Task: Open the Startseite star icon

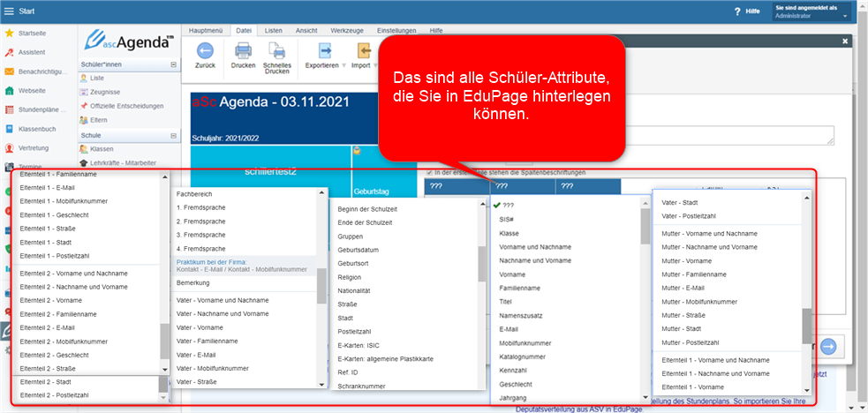Action: (x=9, y=34)
